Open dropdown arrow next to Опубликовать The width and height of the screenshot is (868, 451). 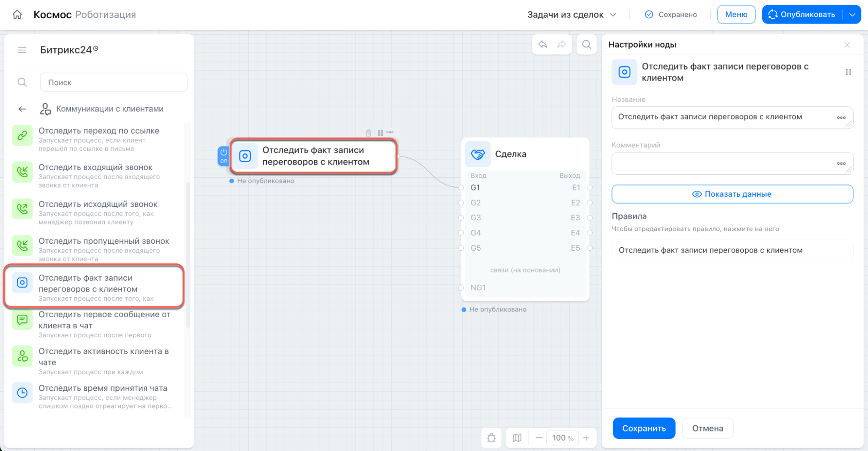point(852,14)
